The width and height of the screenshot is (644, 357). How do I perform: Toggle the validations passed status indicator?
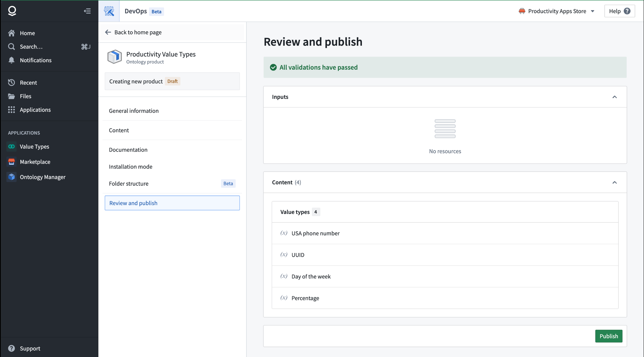pos(273,67)
